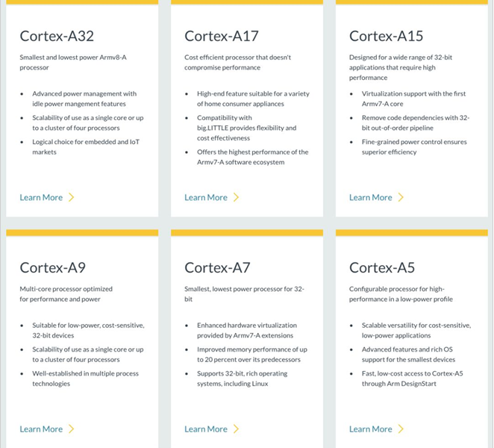Select the Cortex-A17 heading

pyautogui.click(x=222, y=36)
